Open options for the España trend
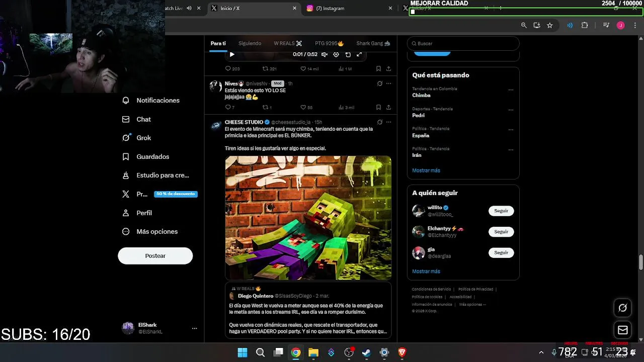Screen dimensions: 644x362 (511, 130)
